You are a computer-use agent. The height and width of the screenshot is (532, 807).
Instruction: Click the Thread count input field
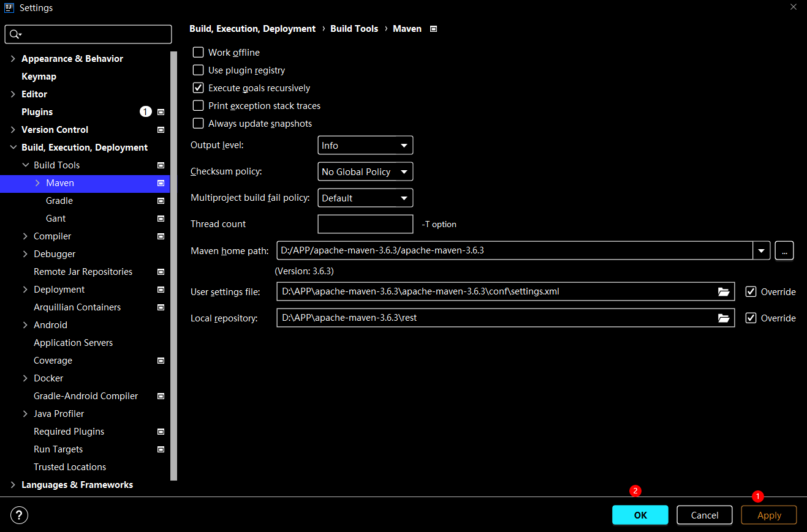point(365,224)
